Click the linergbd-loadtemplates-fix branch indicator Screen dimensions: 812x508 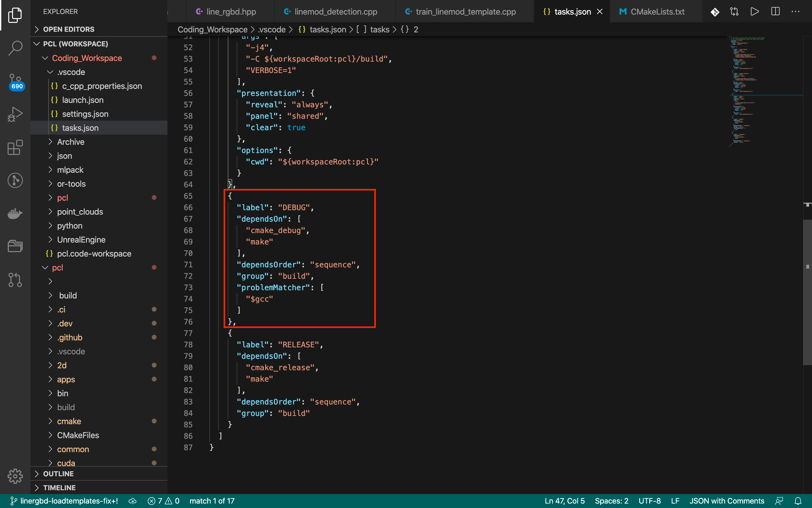[64, 501]
